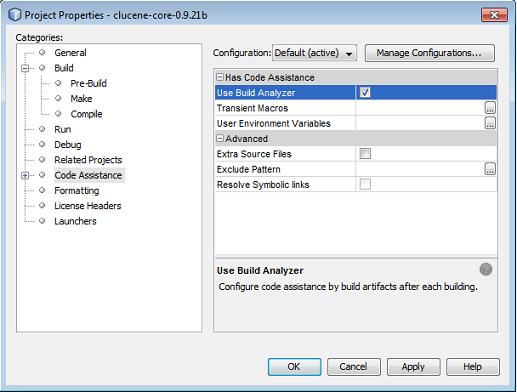This screenshot has width=517, height=392.
Task: Click the User Environment Variables value field
Action: (420, 123)
